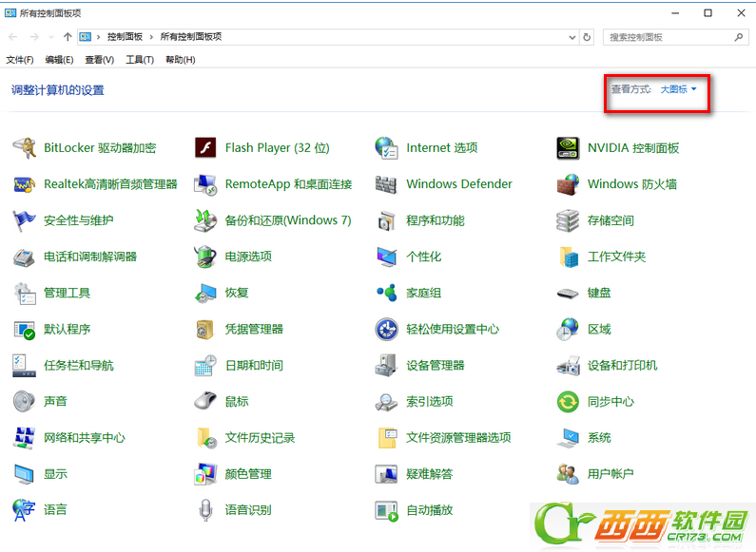Open the 同步中心 green sync icon
Screen dimensions: 756x552
568,402
